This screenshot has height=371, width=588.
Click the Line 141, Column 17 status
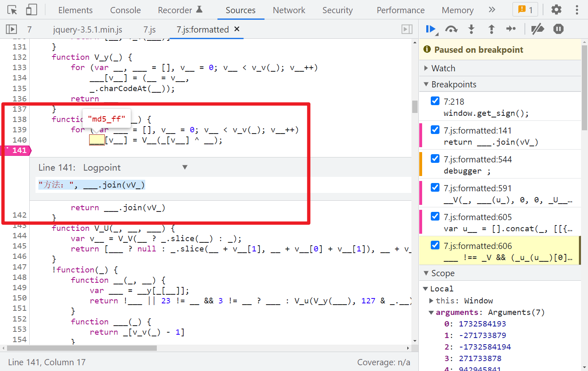47,362
